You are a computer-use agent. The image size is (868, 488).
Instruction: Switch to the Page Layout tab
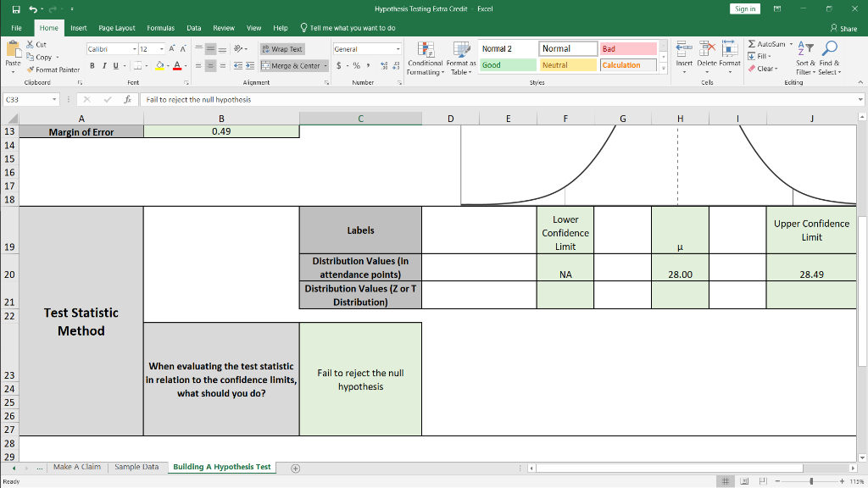[117, 28]
